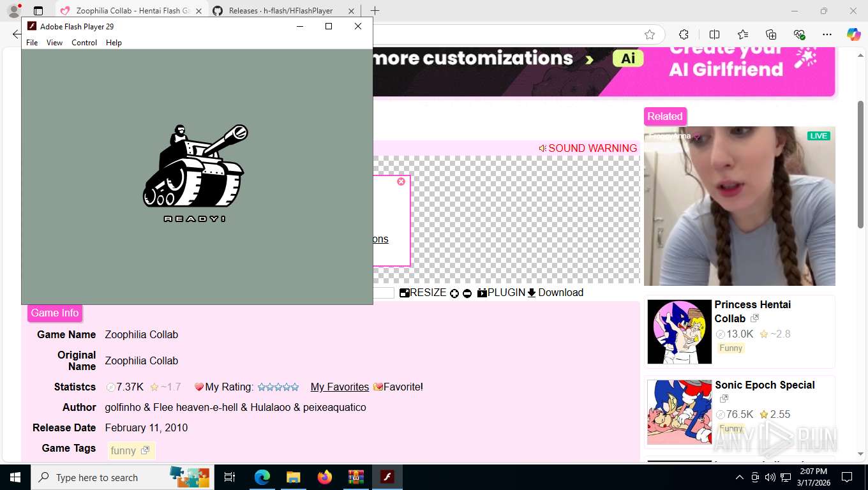Go back with the browser back arrow
Image resolution: width=868 pixels, height=490 pixels.
tap(17, 34)
